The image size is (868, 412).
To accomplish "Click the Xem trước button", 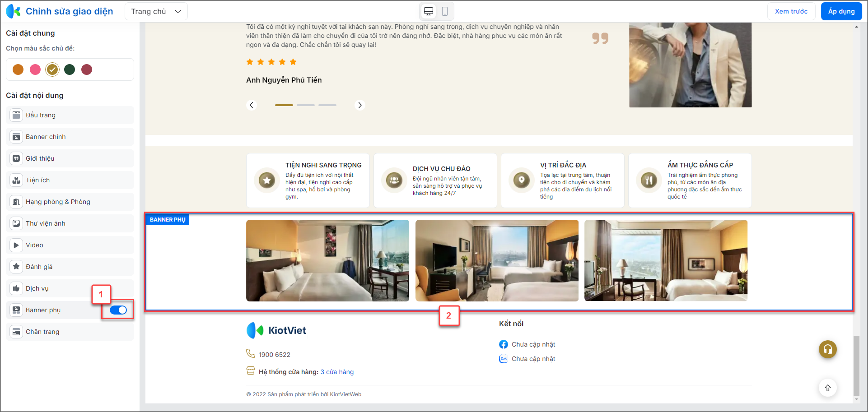I will click(x=791, y=12).
